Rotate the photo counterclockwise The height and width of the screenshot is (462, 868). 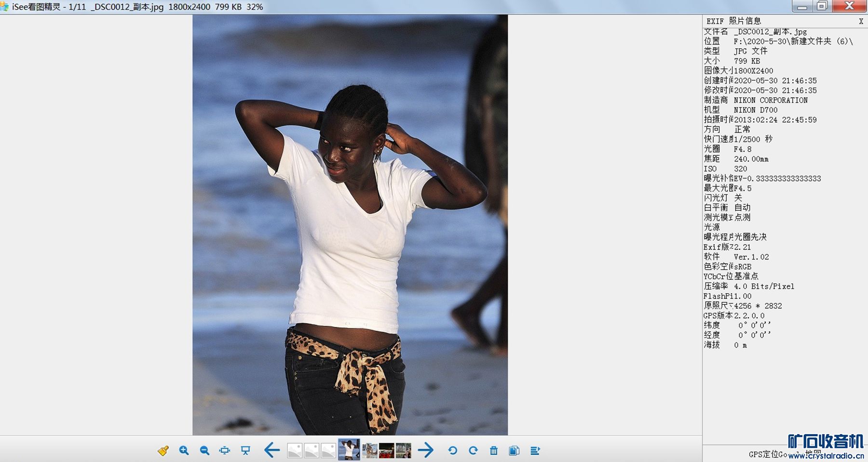click(452, 450)
